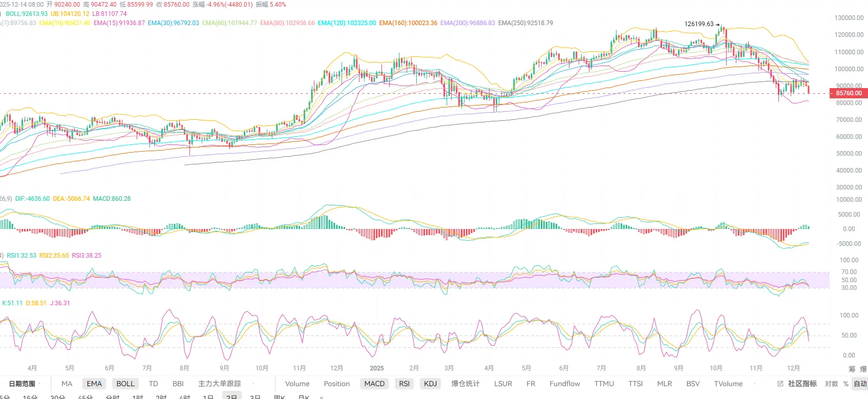Click the K:51.11 value
Image resolution: width=868 pixels, height=399 pixels.
[12, 303]
